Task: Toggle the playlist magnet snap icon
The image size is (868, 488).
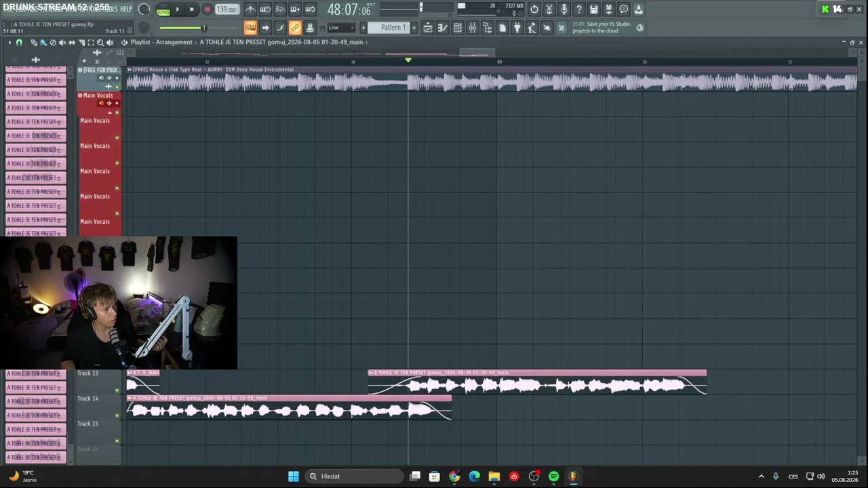Action: click(19, 43)
